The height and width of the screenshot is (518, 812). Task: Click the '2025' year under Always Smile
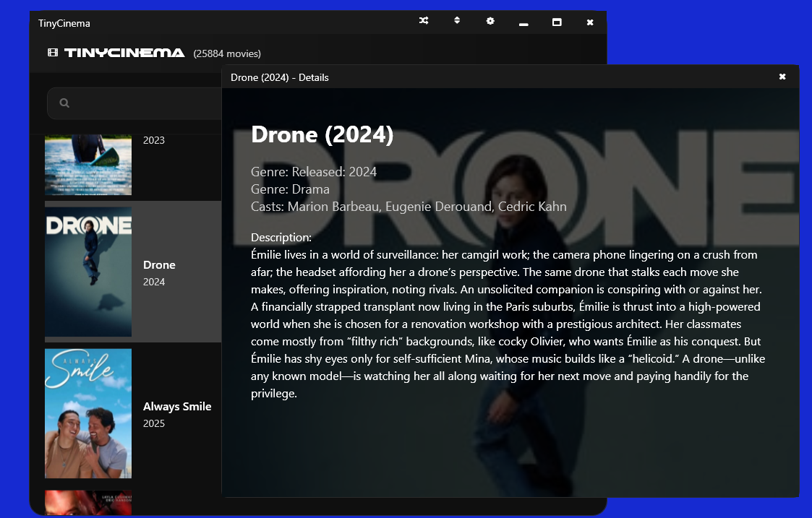point(154,423)
